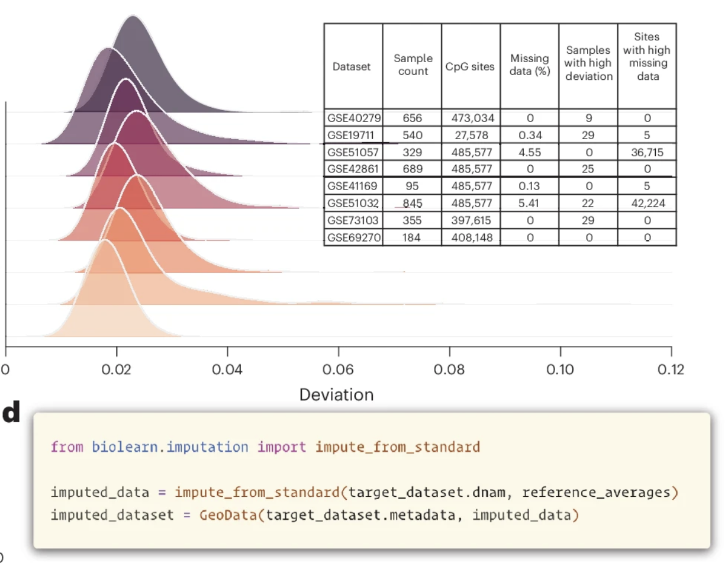This screenshot has width=728, height=572.
Task: Select the GSE69270 table entry
Action: click(x=352, y=237)
